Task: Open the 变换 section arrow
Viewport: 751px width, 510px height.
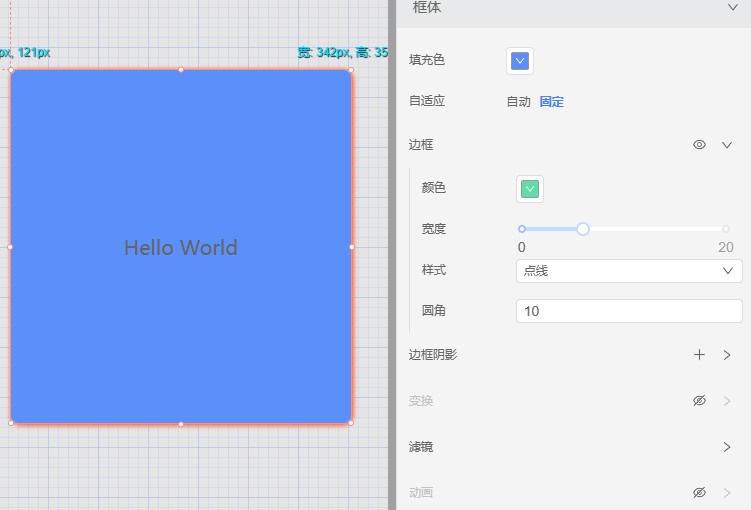Action: click(x=727, y=401)
